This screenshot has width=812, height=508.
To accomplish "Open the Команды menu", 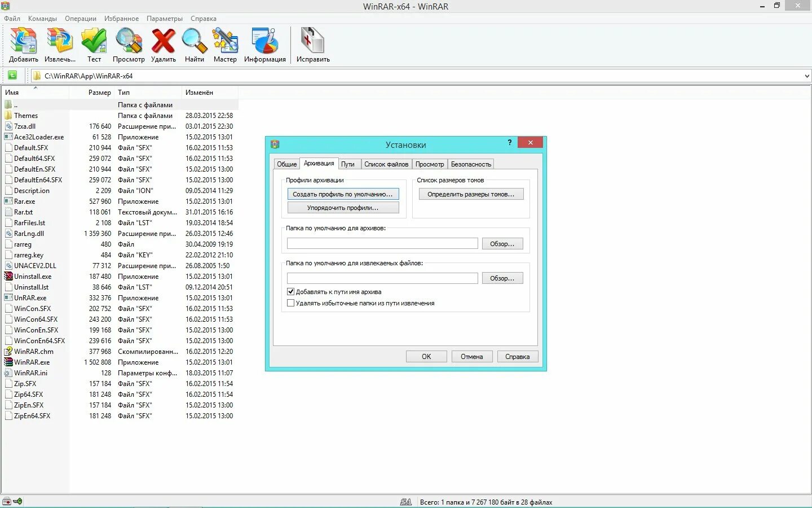I will click(42, 19).
